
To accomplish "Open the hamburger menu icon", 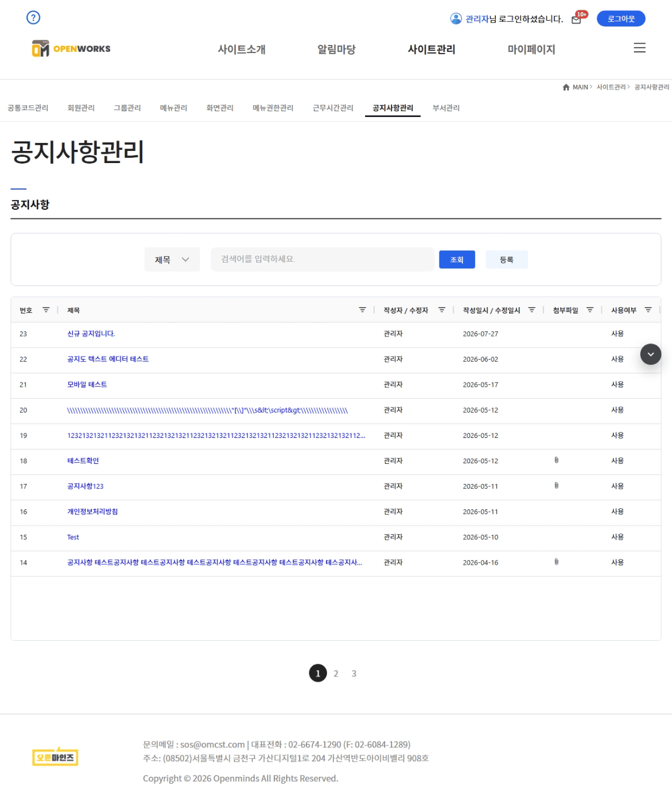I will (x=639, y=48).
